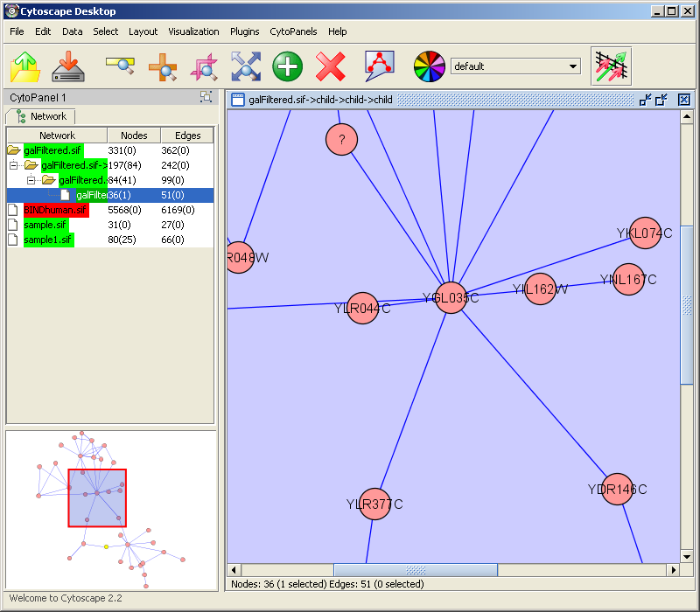Image resolution: width=700 pixels, height=612 pixels.
Task: Click the horizontal scrollbar left arrow
Action: (x=234, y=570)
